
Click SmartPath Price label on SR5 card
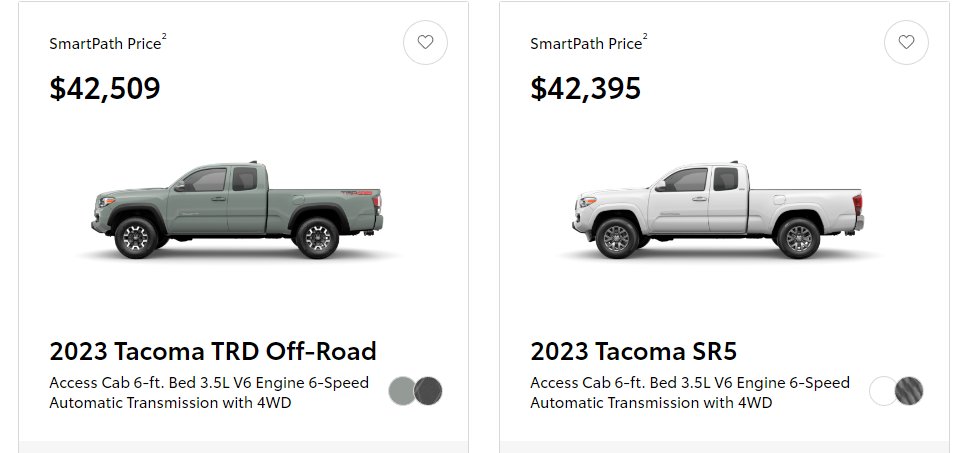586,44
